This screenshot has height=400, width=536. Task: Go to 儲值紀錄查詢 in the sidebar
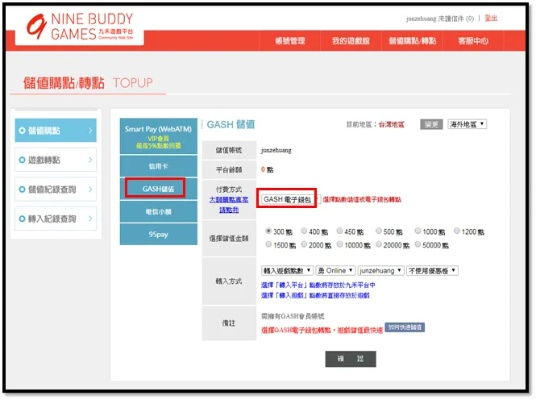(56, 189)
